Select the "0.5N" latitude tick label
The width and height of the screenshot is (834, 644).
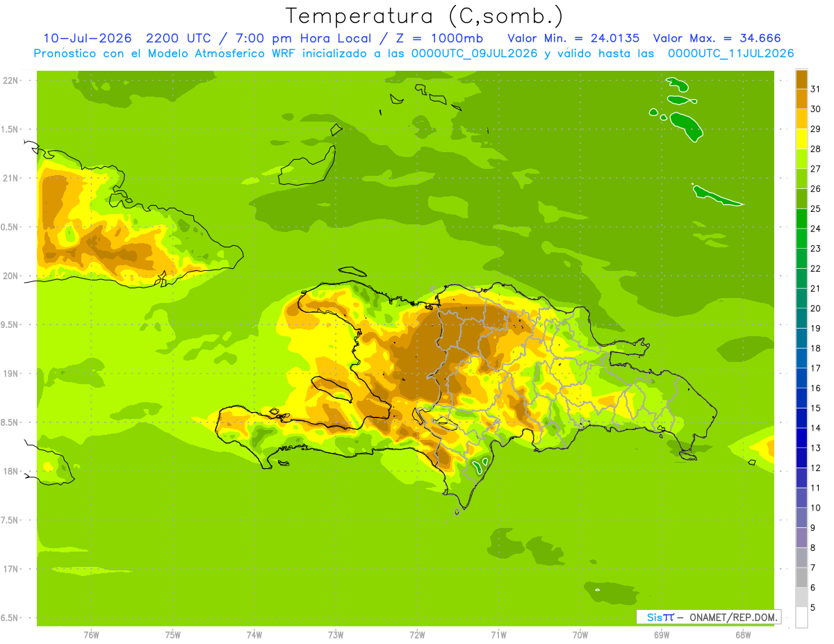click(x=10, y=227)
